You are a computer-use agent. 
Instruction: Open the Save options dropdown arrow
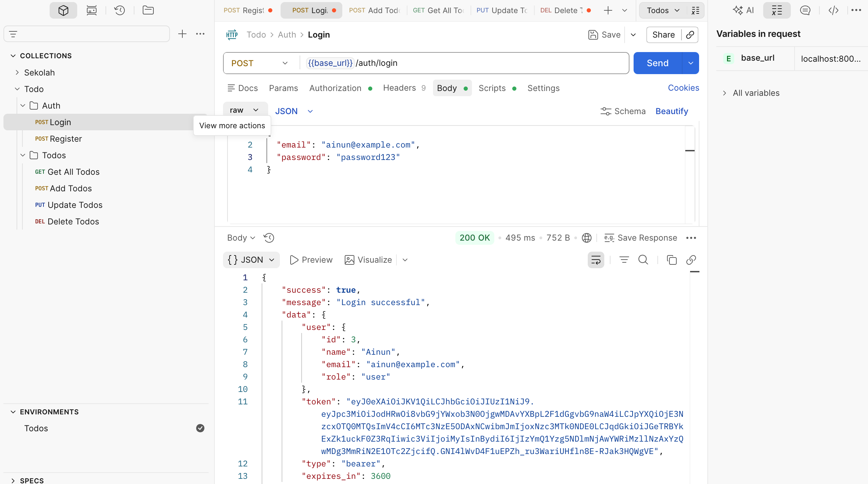pyautogui.click(x=633, y=35)
